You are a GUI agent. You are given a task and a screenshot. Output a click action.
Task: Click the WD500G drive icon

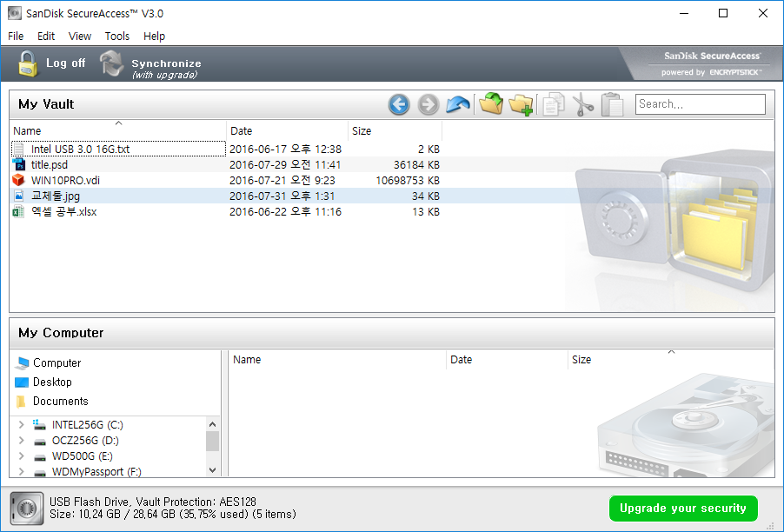click(40, 456)
